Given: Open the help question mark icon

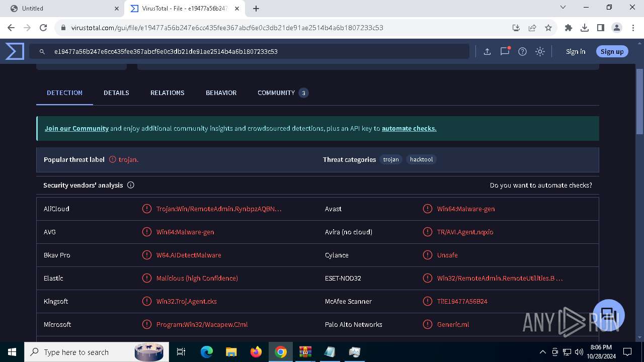Looking at the screenshot, I should click(x=522, y=51).
